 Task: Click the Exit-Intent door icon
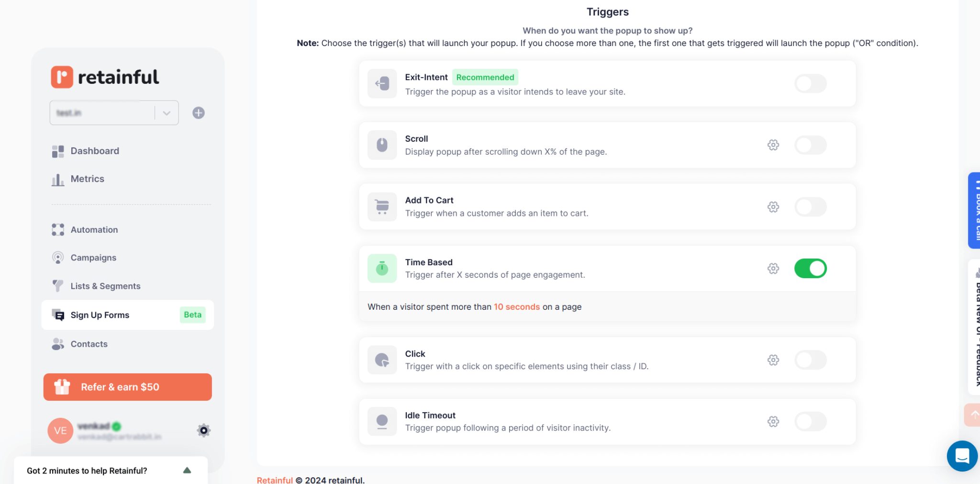point(382,83)
